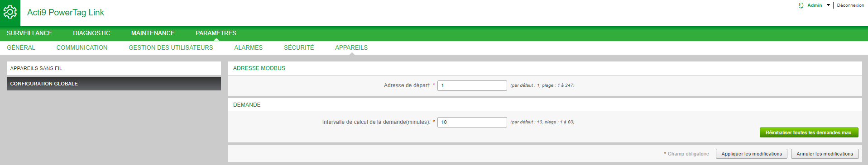The image size is (868, 165).
Task: Open the SURVEILLANCE menu
Action: pos(29,33)
